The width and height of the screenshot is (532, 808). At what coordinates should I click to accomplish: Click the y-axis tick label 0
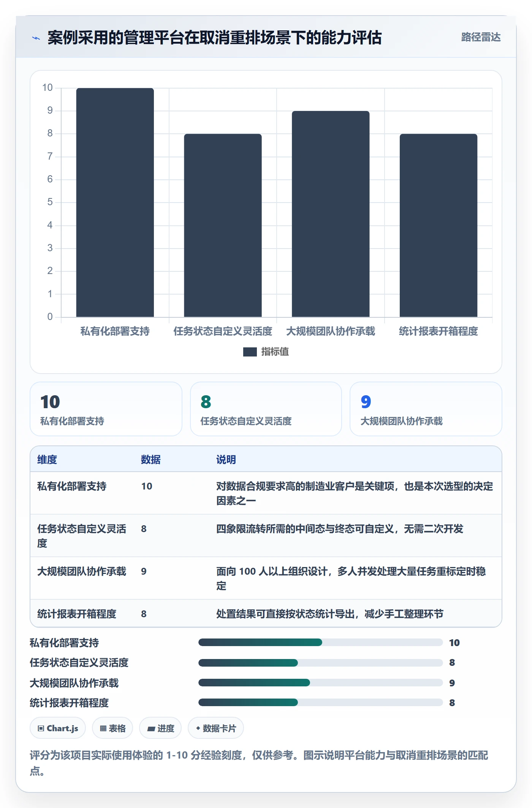[x=50, y=317]
